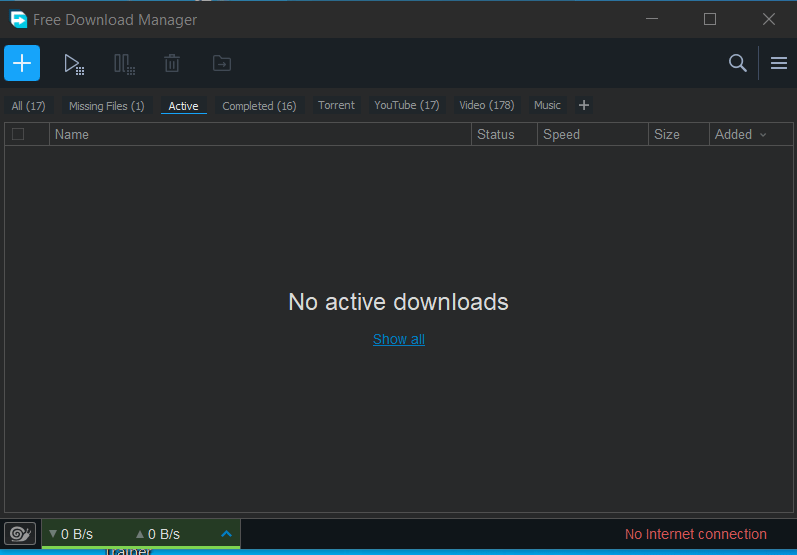This screenshot has height=555, width=797.
Task: Sort downloads by the Name column header
Action: click(x=72, y=134)
